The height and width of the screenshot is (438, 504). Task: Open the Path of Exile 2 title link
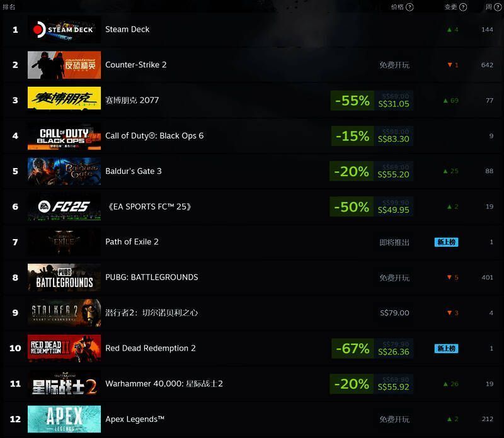point(132,242)
